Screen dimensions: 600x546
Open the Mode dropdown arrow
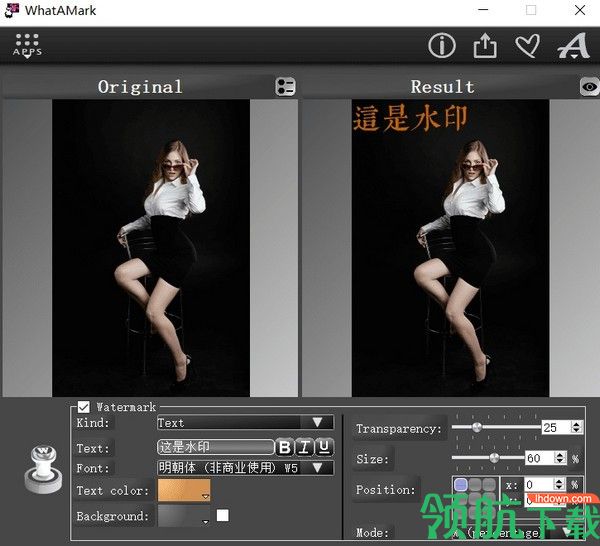(568, 531)
